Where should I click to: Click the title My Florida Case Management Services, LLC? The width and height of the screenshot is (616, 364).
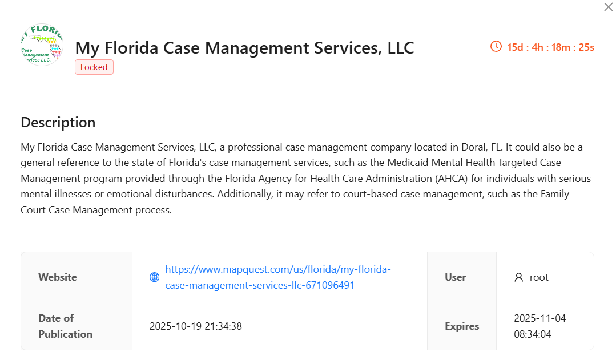coord(245,47)
